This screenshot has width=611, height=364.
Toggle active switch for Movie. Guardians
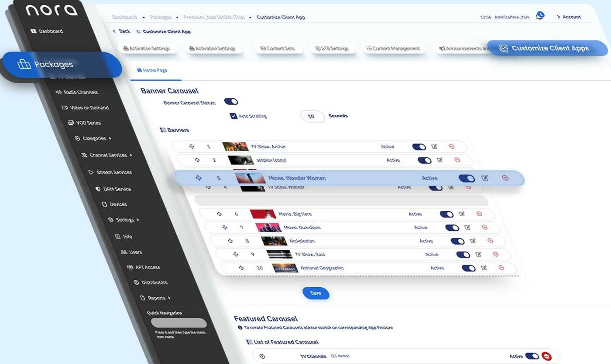coord(452,228)
